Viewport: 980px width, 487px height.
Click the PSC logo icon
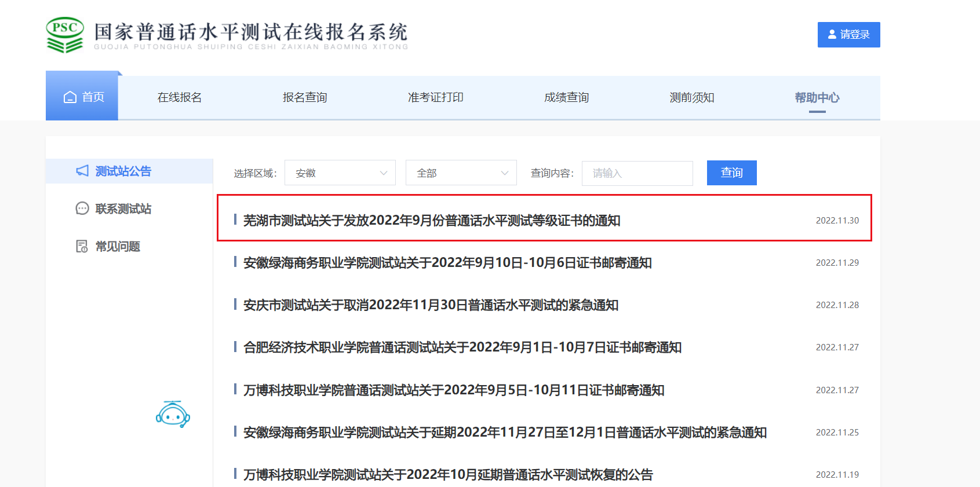[x=65, y=35]
